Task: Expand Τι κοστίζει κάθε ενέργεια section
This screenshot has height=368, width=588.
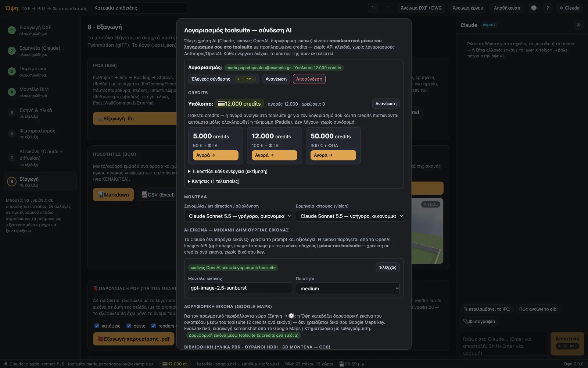Action: [228, 171]
